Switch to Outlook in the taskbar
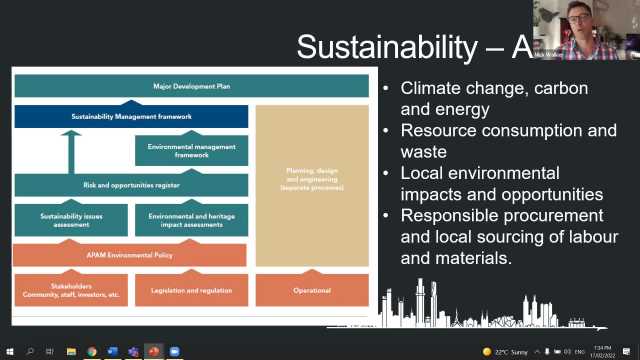This screenshot has width=640, height=360. (x=113, y=351)
